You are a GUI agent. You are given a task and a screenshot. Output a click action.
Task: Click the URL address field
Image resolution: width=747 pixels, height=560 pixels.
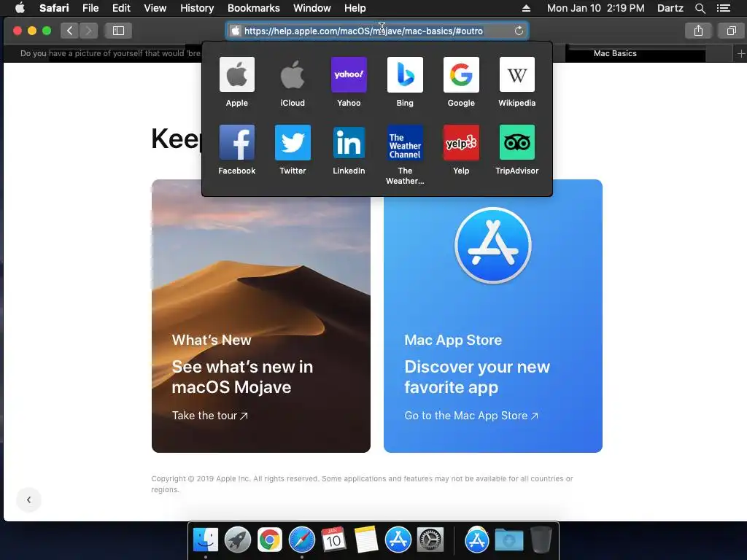click(x=377, y=31)
